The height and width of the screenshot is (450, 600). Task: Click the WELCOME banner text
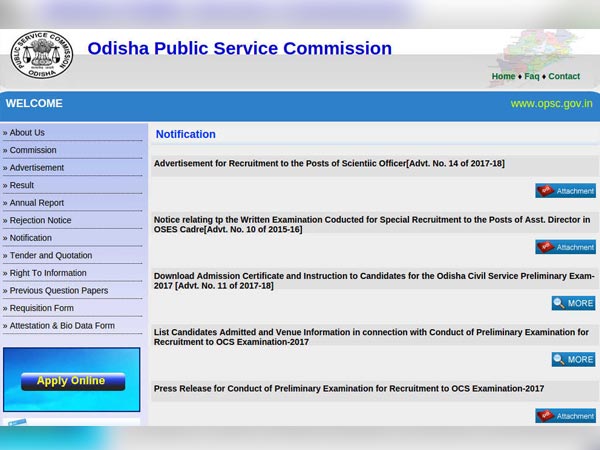(x=34, y=103)
